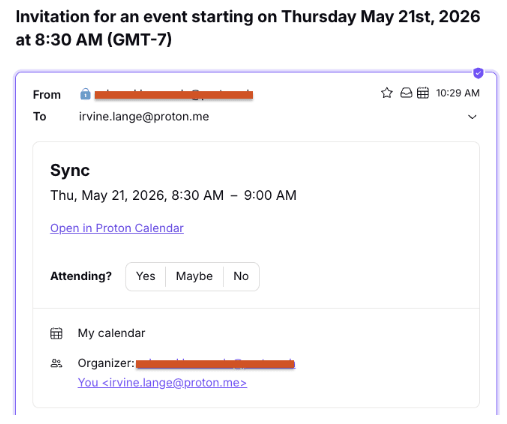Click the blue lock encryption icon
This screenshot has height=424, width=507.
85,94
